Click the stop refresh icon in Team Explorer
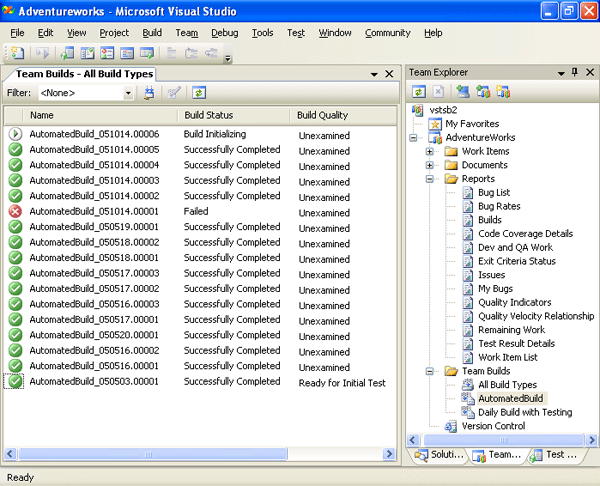This screenshot has width=600, height=486. pos(438,92)
